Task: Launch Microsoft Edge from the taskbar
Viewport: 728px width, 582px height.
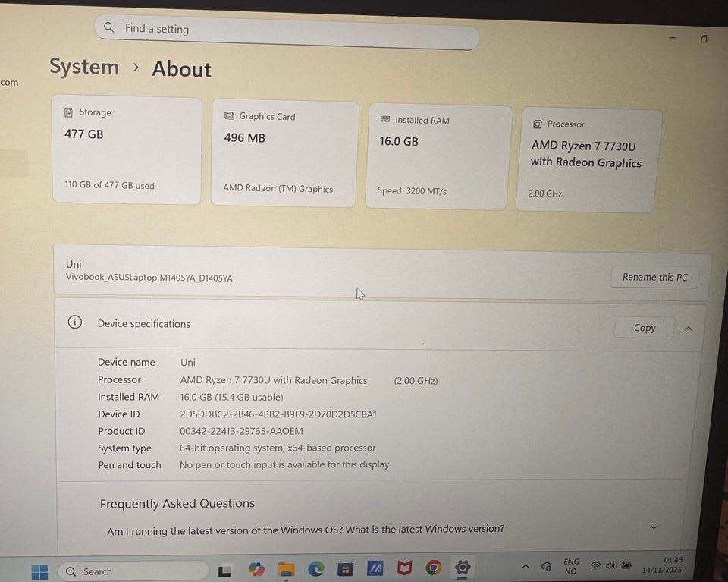Action: tap(316, 568)
